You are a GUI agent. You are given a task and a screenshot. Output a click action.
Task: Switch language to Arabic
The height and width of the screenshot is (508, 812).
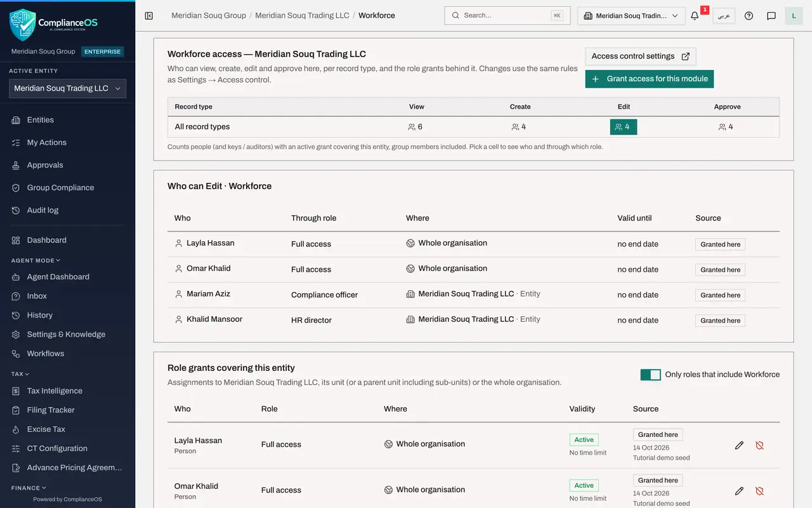pyautogui.click(x=724, y=16)
